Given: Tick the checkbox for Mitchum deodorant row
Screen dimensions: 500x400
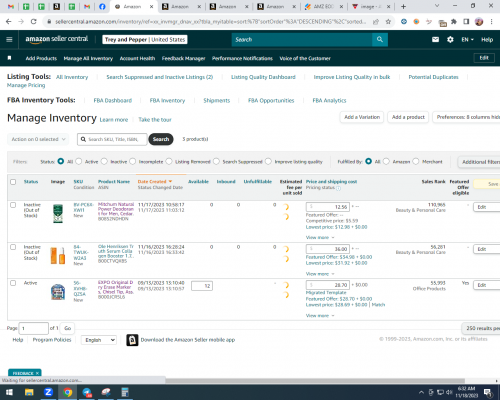Looking at the screenshot, I should 13,205.
